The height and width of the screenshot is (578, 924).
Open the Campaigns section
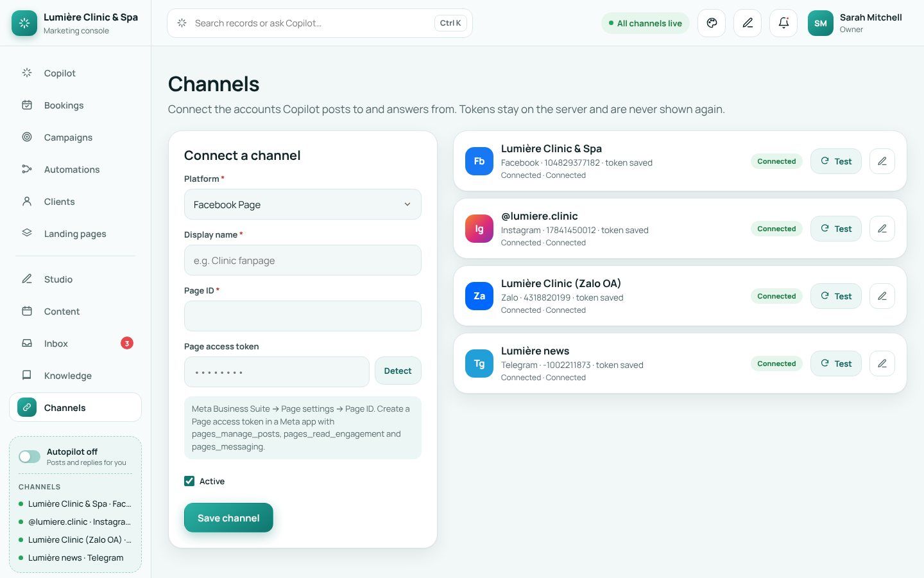tap(76, 137)
